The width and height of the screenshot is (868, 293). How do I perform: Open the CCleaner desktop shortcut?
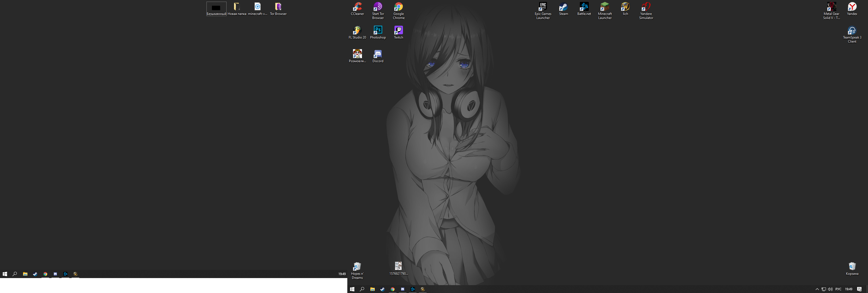click(x=357, y=9)
